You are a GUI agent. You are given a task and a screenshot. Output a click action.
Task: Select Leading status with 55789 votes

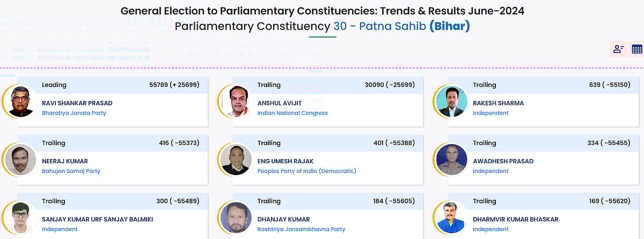tap(112, 85)
